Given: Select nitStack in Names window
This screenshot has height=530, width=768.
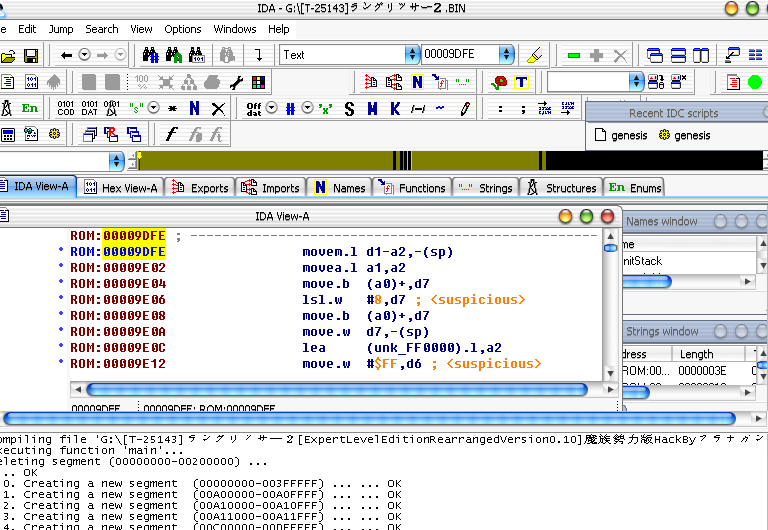Looking at the screenshot, I should coord(642,261).
